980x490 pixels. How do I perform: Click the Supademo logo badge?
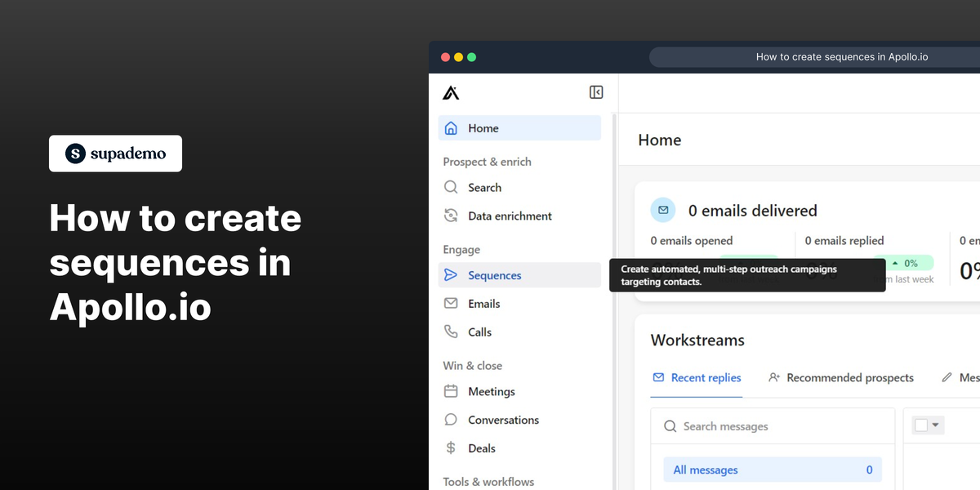(115, 154)
